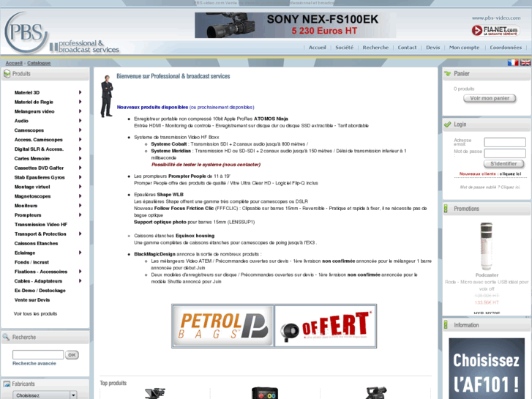This screenshot has width=532, height=399.
Task: Click the Information panel icon
Action: [x=446, y=325]
